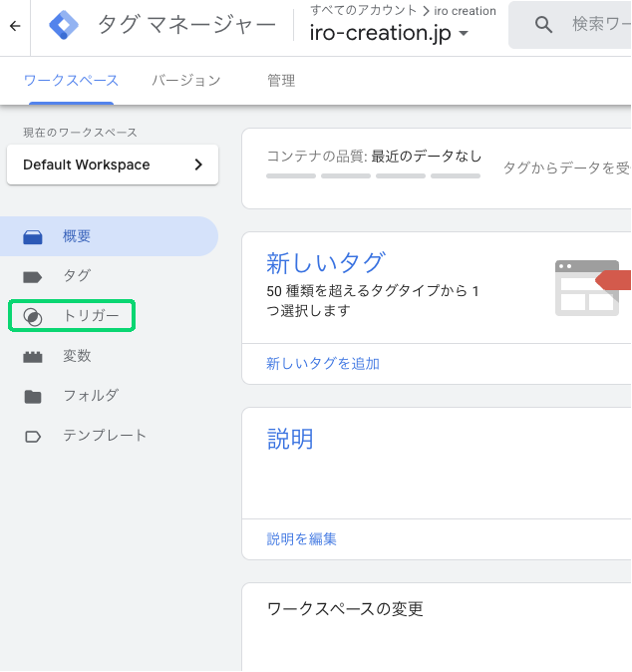The height and width of the screenshot is (672, 632).
Task: Click the 概要 overview icon
Action: (x=33, y=236)
